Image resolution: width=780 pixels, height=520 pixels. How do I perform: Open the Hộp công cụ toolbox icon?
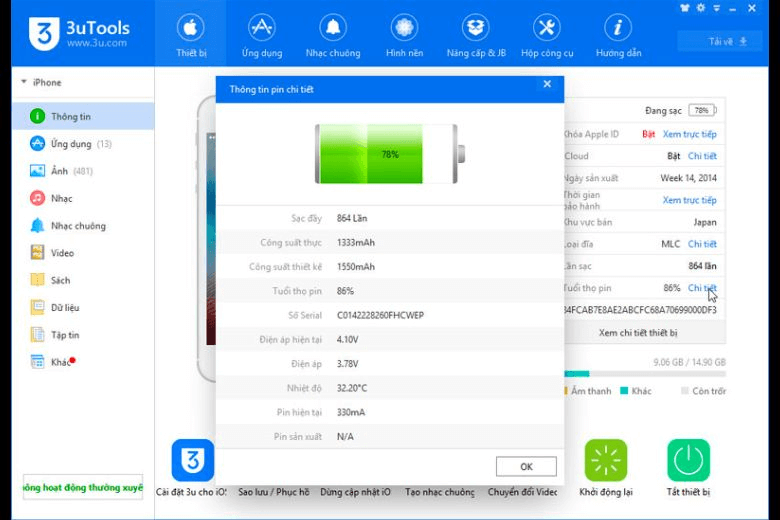coord(547,27)
